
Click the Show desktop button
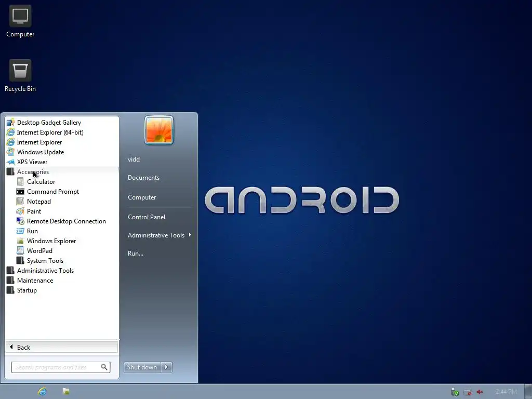[528, 392]
